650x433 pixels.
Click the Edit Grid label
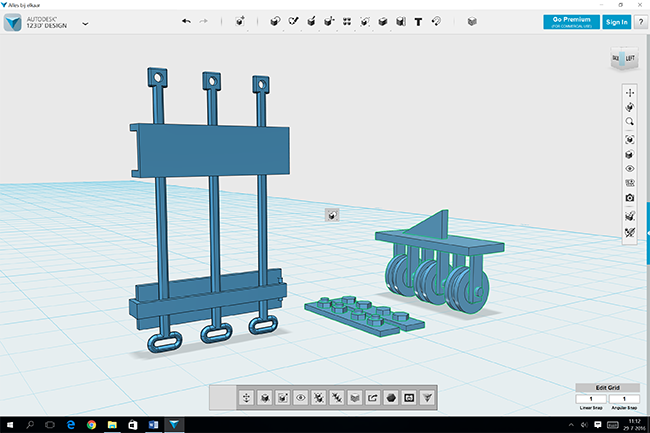click(x=606, y=388)
